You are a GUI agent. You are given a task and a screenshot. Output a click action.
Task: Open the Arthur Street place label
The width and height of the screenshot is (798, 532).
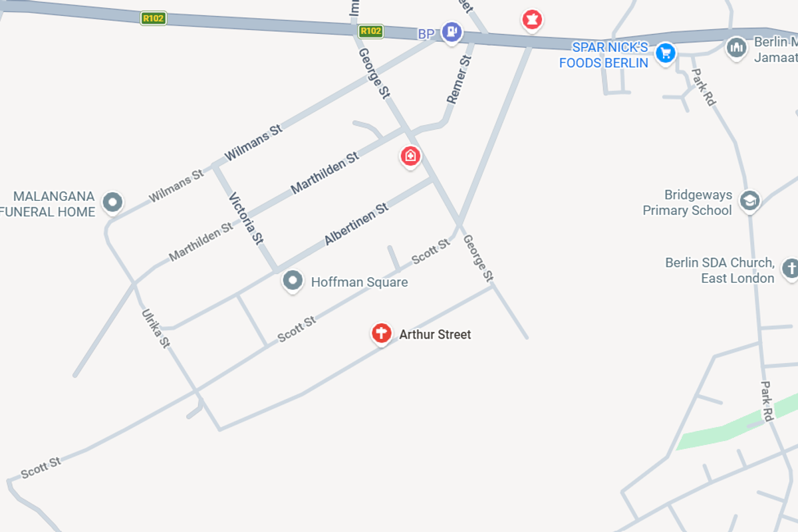435,334
